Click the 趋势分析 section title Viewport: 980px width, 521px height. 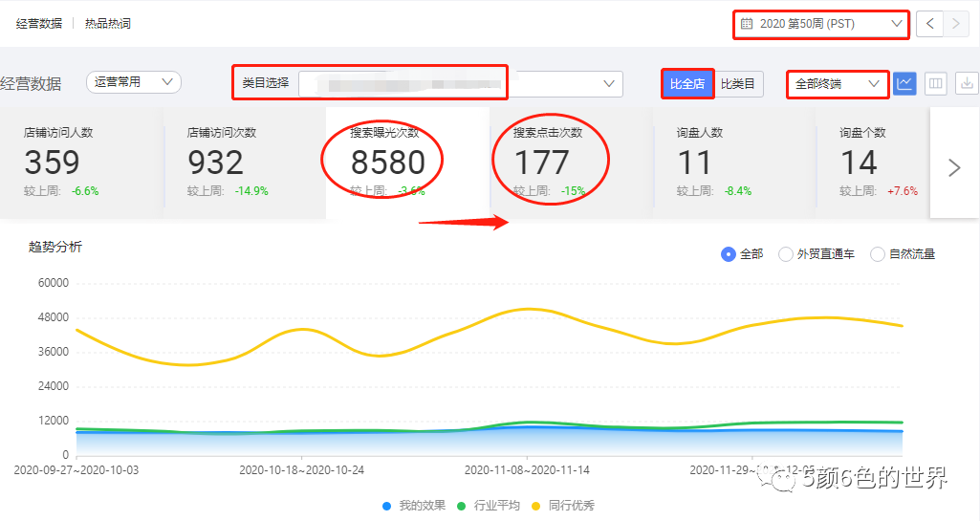click(55, 247)
